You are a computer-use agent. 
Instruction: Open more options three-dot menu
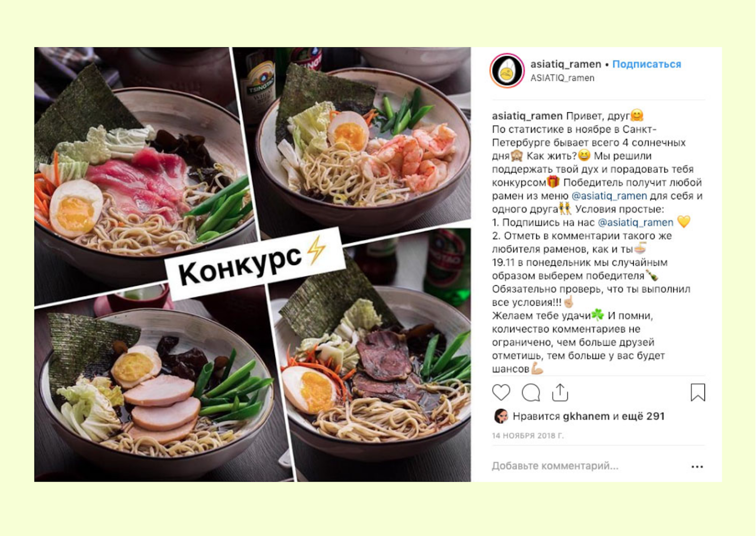(x=697, y=467)
